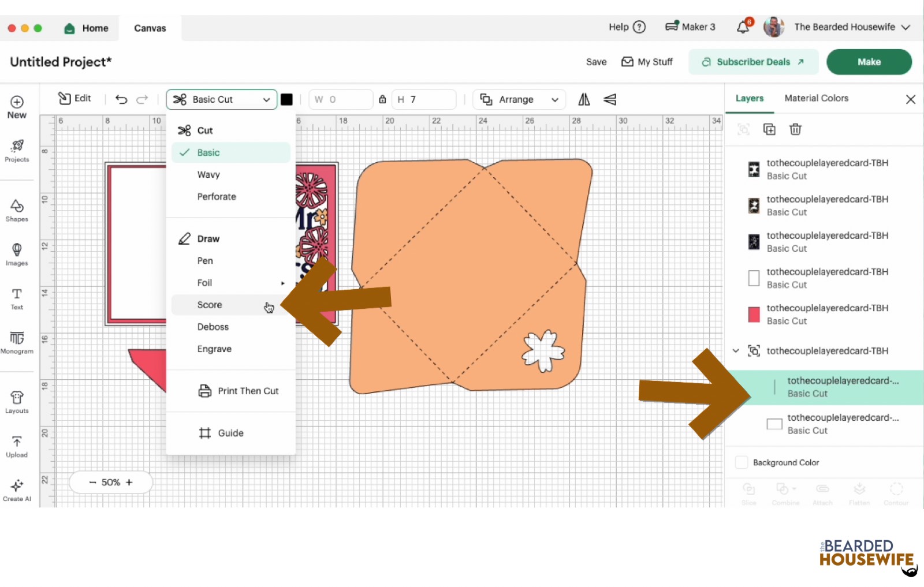Toggle the Background Color checkbox

(x=742, y=462)
